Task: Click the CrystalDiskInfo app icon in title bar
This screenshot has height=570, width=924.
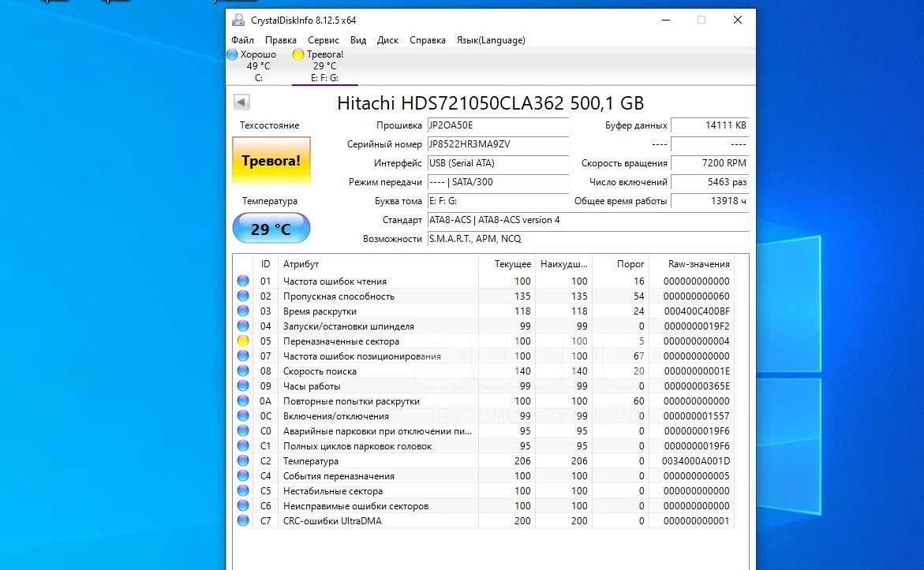Action: (238, 20)
